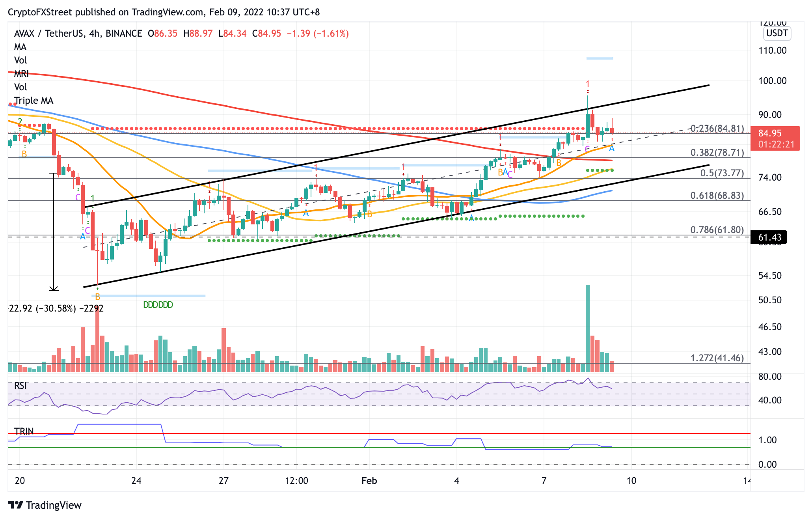Viewport: 812px width, 519px height.
Task: Click the 12:00 label on time axis
Action: tap(296, 481)
